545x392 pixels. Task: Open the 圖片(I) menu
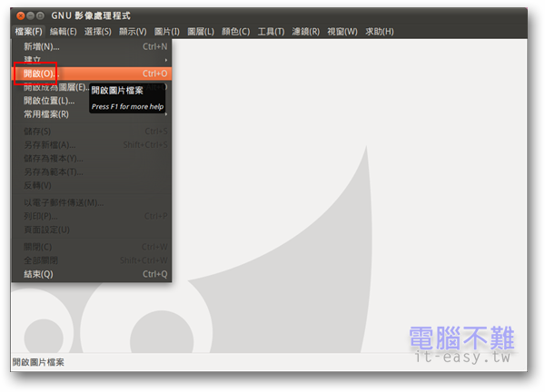[x=167, y=32]
